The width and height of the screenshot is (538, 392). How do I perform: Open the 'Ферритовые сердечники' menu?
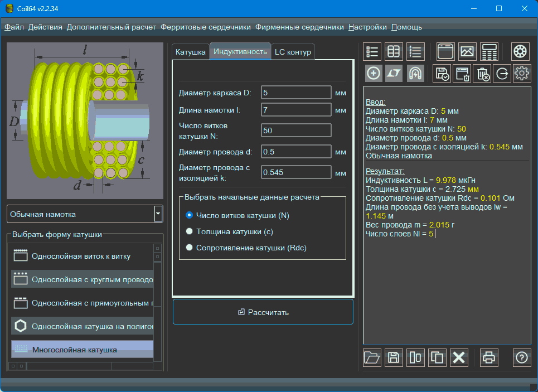(x=206, y=27)
